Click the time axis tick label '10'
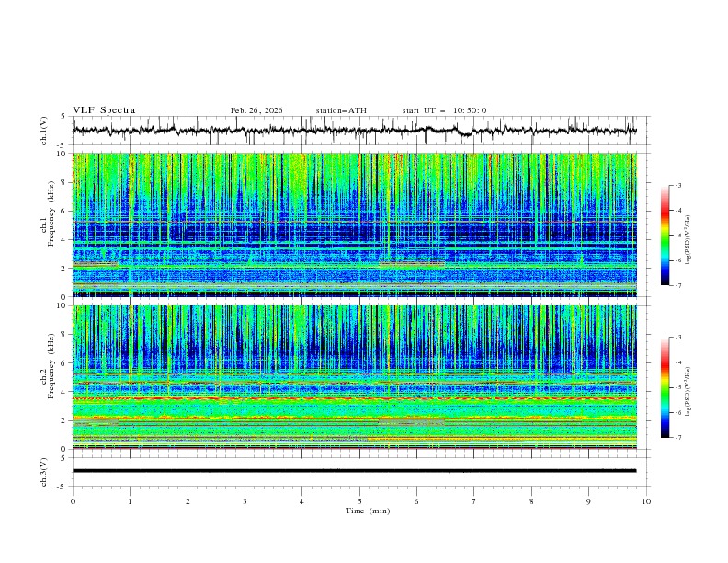The width and height of the screenshot is (728, 563). tap(646, 501)
